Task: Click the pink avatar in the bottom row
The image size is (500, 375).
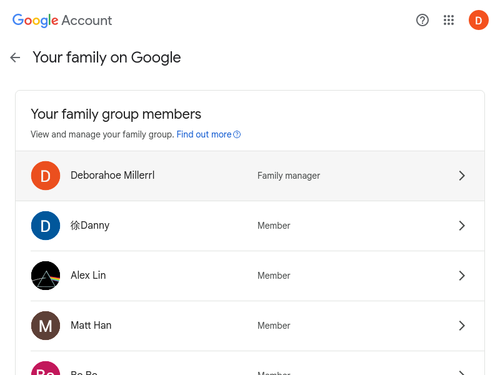Action: click(x=46, y=368)
